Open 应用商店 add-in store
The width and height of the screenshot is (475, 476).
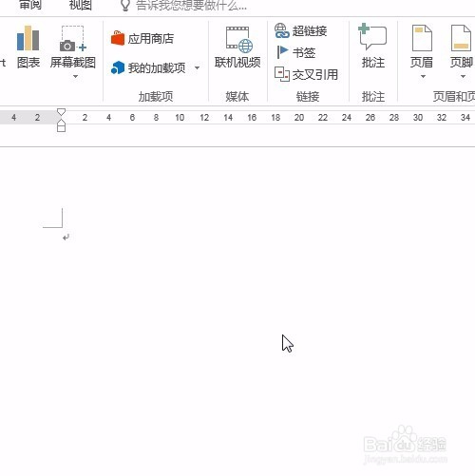pyautogui.click(x=142, y=39)
